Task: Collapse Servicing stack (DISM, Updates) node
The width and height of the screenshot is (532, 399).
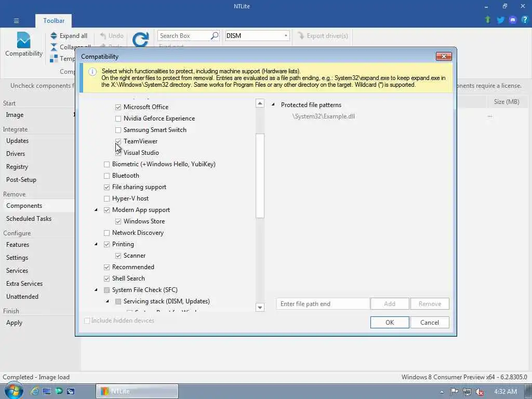Action: (108, 301)
